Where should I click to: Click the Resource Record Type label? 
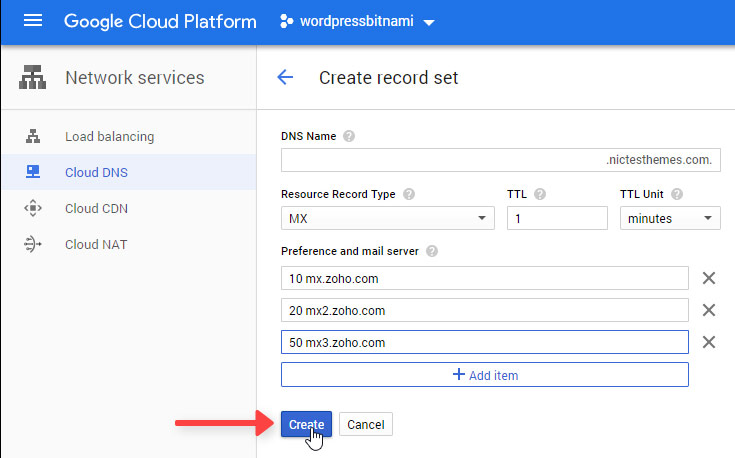coord(338,194)
